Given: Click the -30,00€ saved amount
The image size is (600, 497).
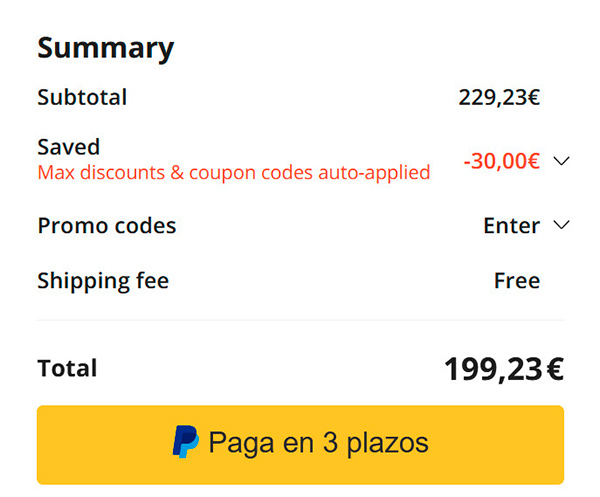Looking at the screenshot, I should pos(501,161).
